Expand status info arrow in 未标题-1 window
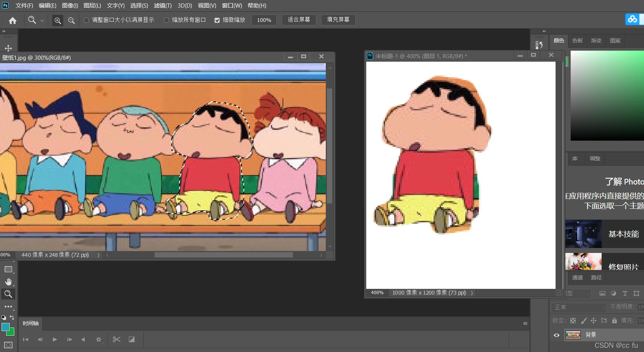 472,293
